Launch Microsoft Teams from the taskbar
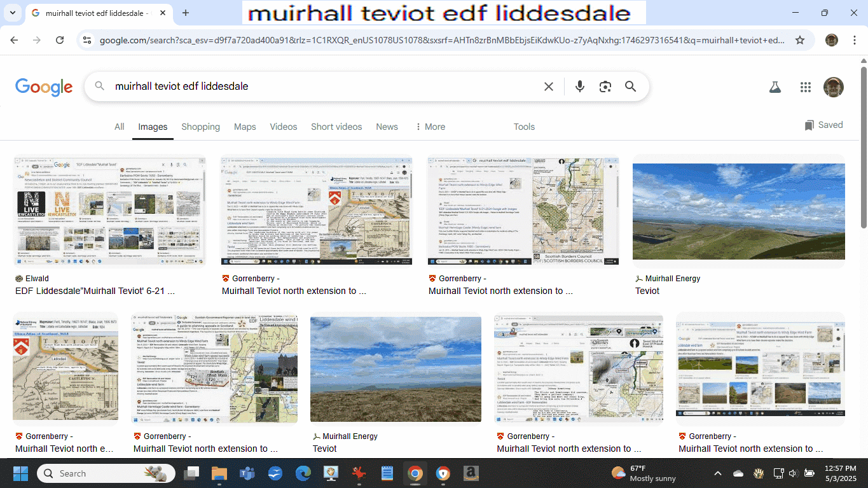Viewport: 868px width, 488px height. 247,473
